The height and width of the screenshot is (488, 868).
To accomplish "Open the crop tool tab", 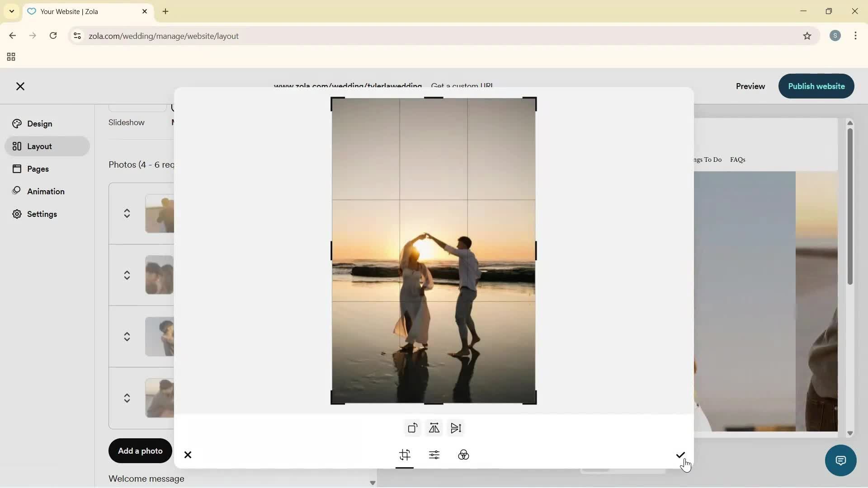I will click(x=405, y=455).
